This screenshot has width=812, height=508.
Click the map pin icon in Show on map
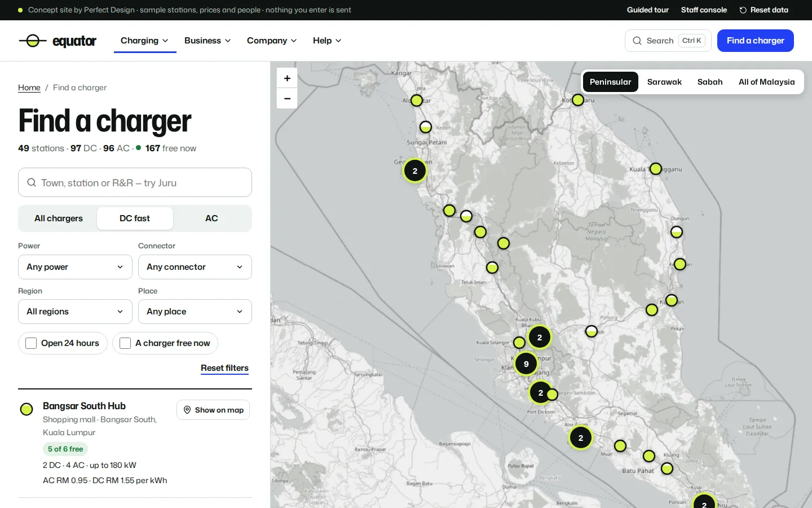click(x=187, y=410)
